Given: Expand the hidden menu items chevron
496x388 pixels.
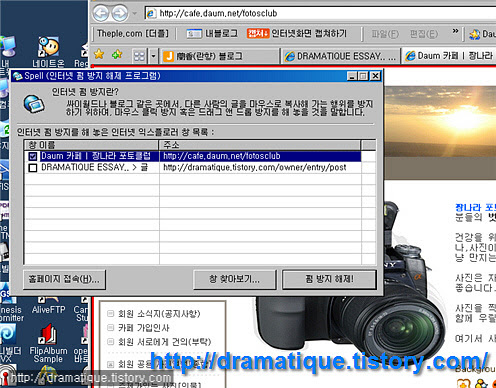Looking at the screenshot, I should pos(455,31).
